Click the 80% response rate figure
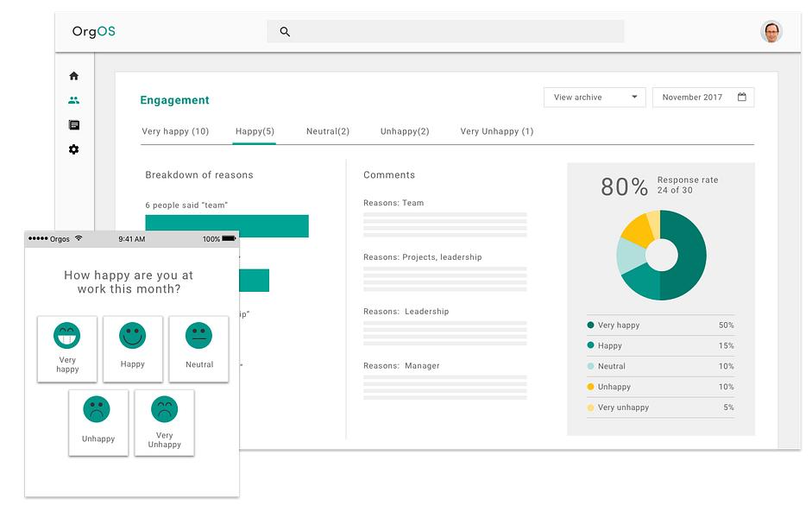This screenshot has height=518, width=812. coord(624,186)
